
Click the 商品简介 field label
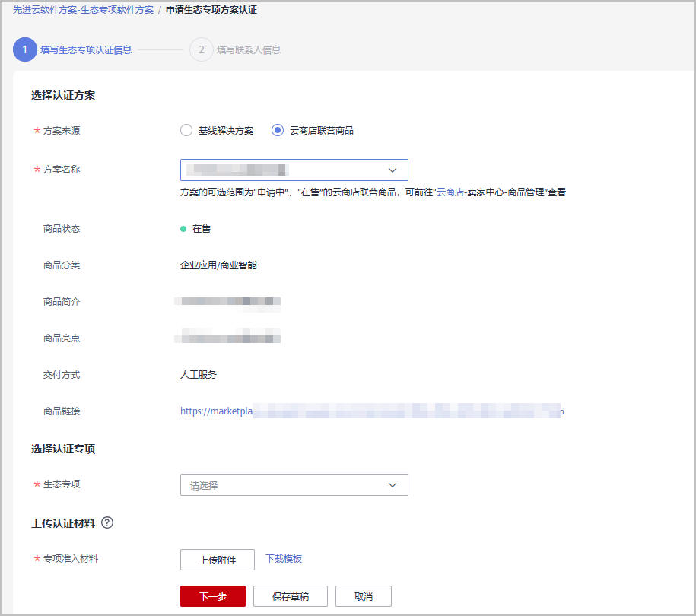[62, 302]
